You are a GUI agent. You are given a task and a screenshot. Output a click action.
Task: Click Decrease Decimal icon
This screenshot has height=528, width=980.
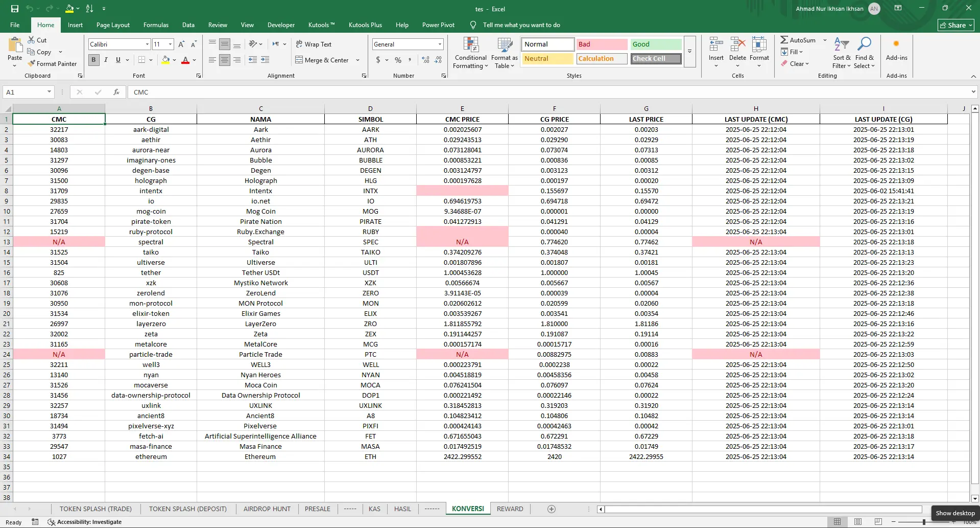(x=438, y=60)
